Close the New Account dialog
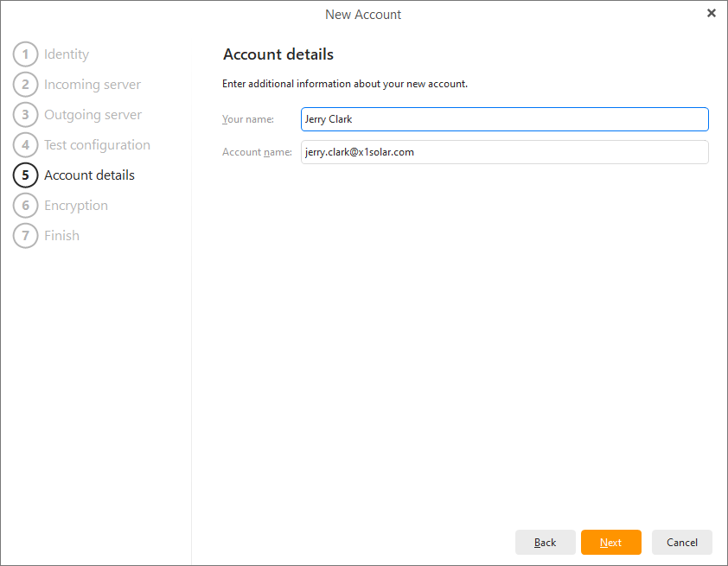Screen dimensions: 728x566 (711, 13)
